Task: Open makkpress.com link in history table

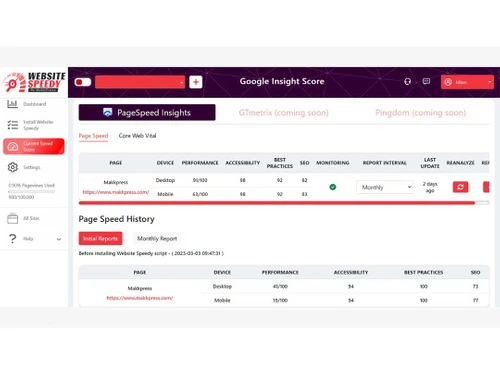Action: pyautogui.click(x=140, y=298)
